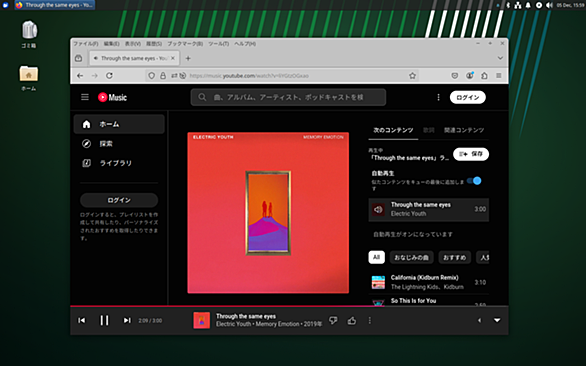
Task: Click the Firefox taskbar window button
Action: (x=55, y=5)
